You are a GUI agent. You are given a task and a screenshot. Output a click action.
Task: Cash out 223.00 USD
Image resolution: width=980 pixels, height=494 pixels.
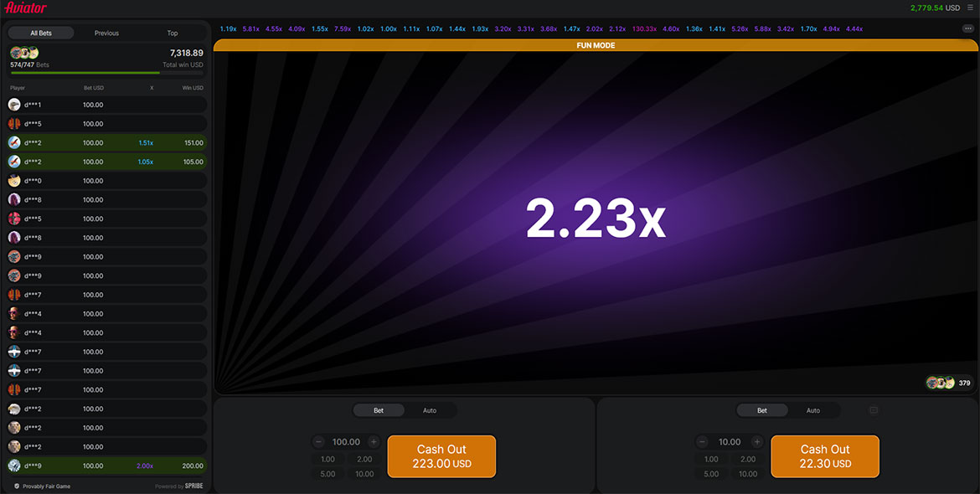pos(441,456)
